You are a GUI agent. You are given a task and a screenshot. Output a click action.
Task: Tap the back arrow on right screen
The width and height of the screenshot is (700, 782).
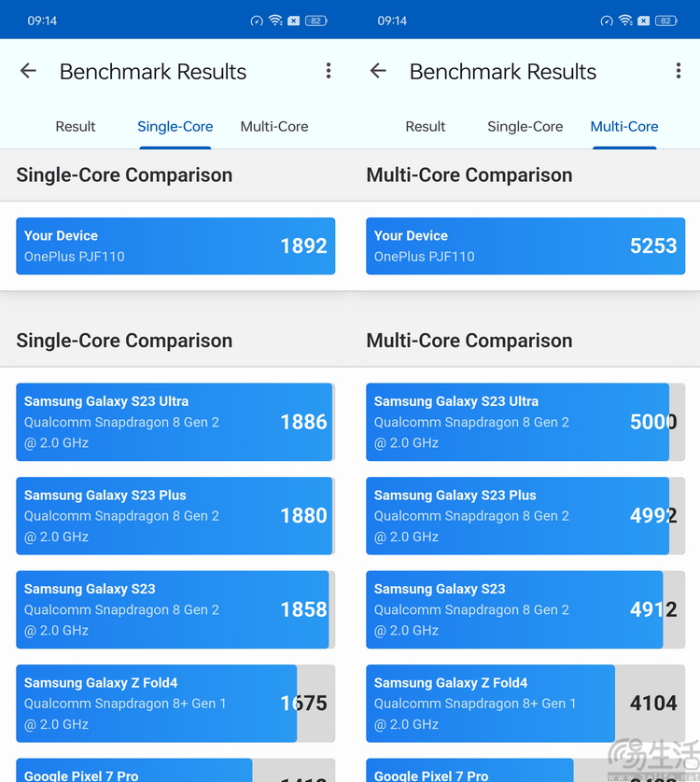tap(378, 71)
